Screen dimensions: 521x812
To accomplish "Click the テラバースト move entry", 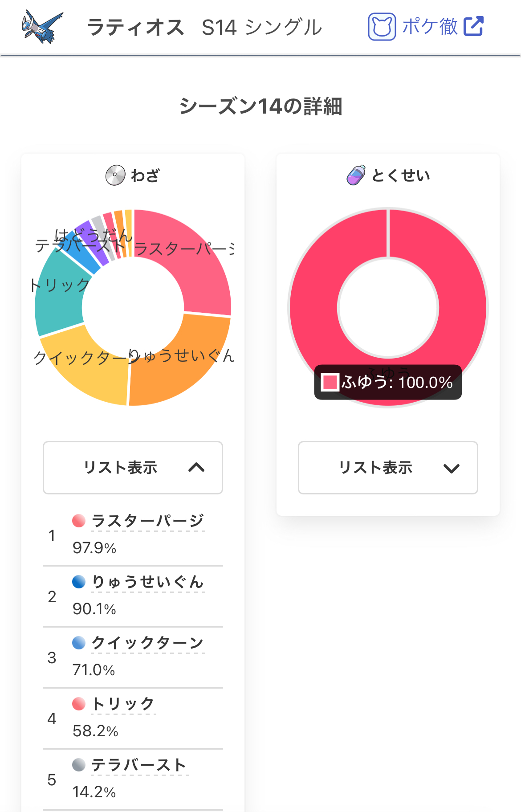I will click(139, 765).
